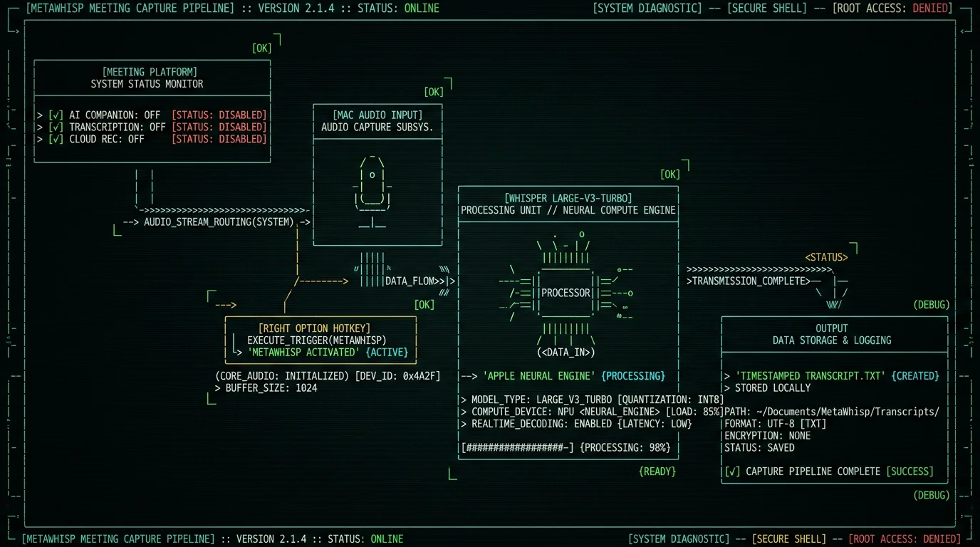The image size is (980, 547).
Task: Click the {PROCESSING: 98%} readout
Action: click(625, 448)
